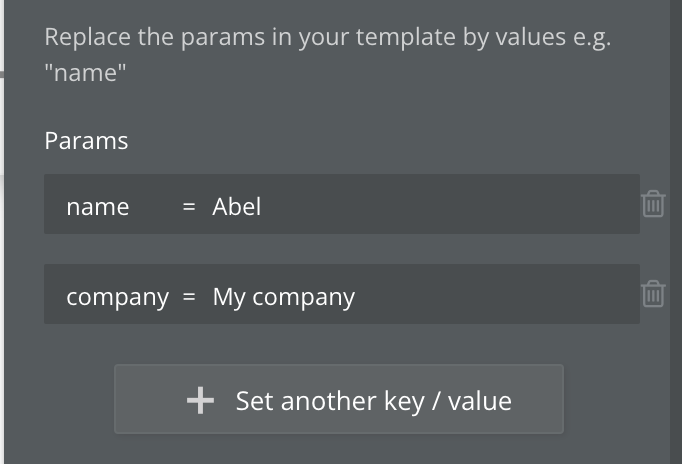Image resolution: width=682 pixels, height=464 pixels.
Task: Click the "name" key field
Action: [x=98, y=207]
